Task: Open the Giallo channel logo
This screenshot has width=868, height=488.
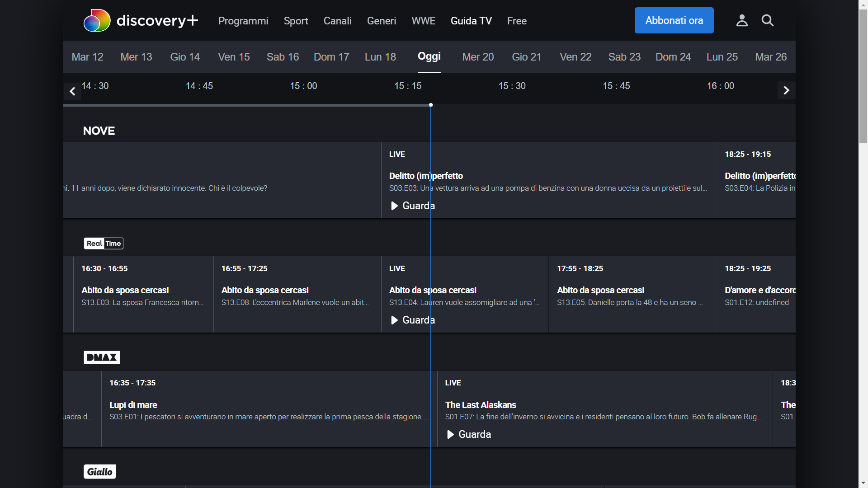Action: coord(100,472)
